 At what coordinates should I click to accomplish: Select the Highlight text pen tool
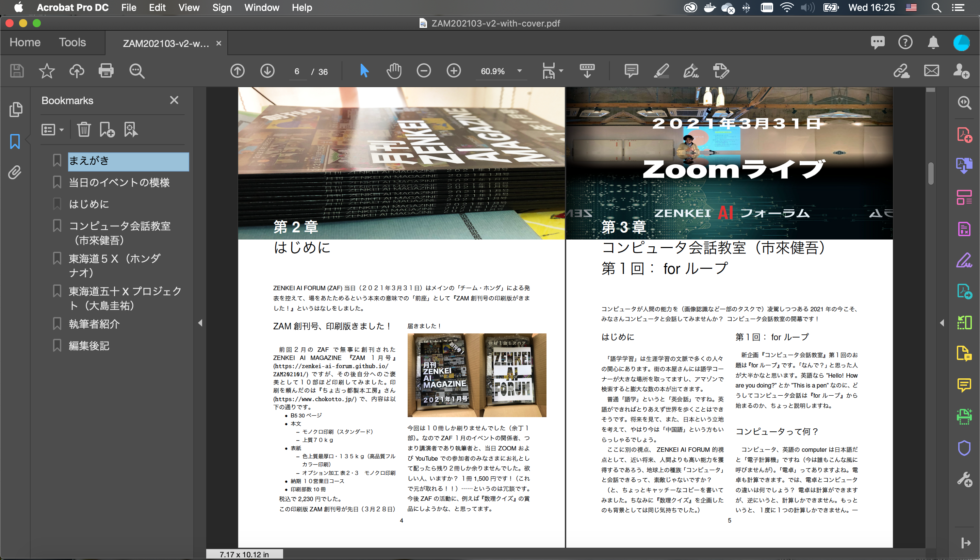click(x=661, y=71)
